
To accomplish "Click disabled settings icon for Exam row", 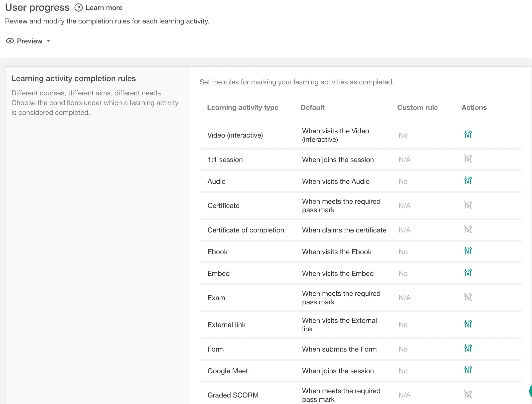I will (468, 297).
